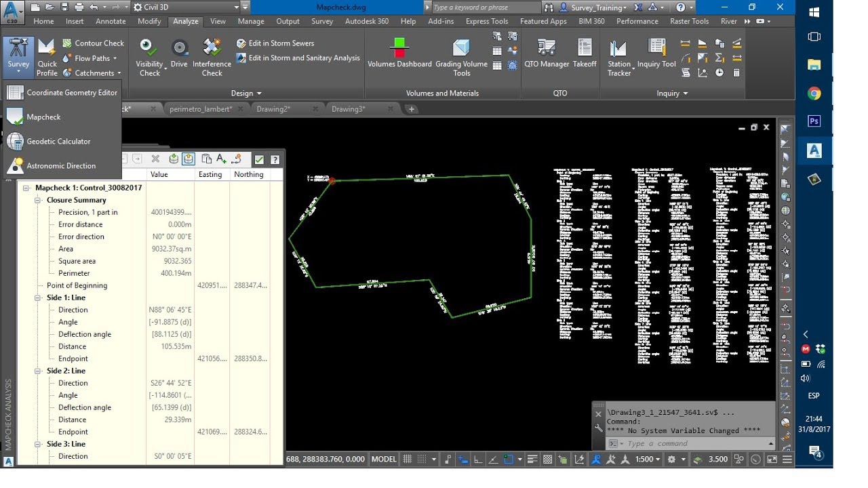This screenshot has width=868, height=488.
Task: Select Mapcheck from the Survey menu
Action: [62, 117]
